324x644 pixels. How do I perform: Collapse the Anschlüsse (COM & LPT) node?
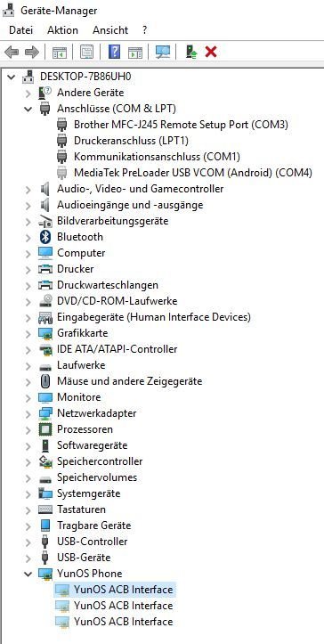pyautogui.click(x=28, y=109)
